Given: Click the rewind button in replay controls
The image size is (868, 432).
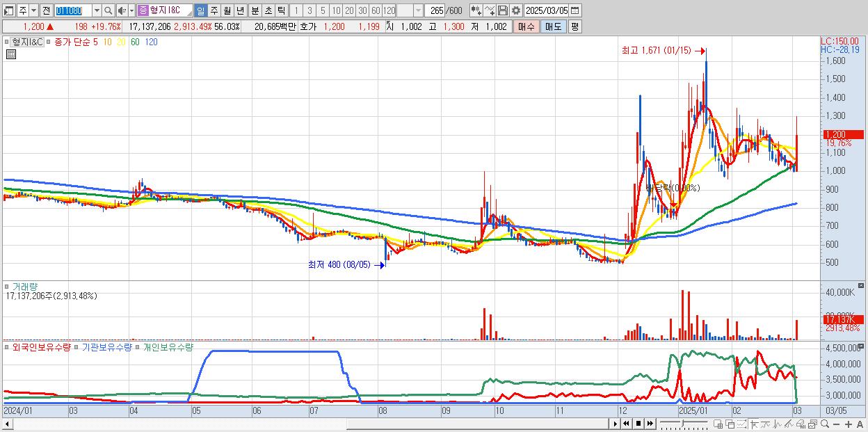Looking at the screenshot, I should point(626,424).
